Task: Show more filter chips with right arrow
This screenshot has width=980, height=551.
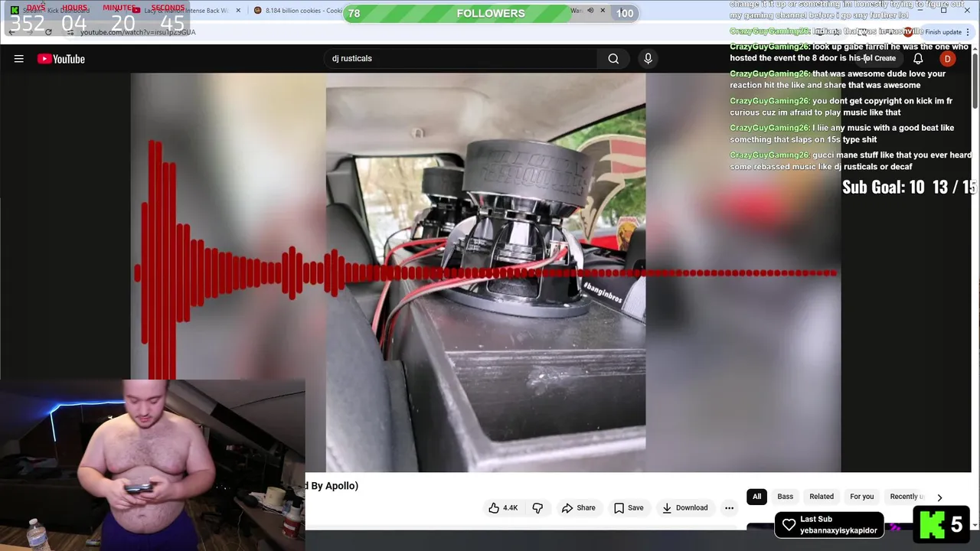Action: (939, 497)
